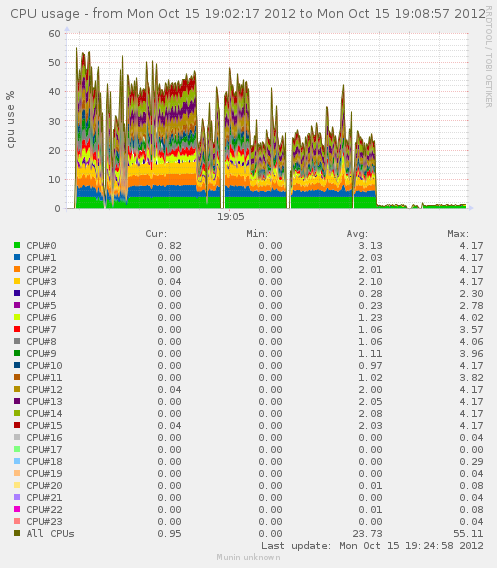Click the Avg column header
Viewport: 497px width, 568px height.
[357, 234]
